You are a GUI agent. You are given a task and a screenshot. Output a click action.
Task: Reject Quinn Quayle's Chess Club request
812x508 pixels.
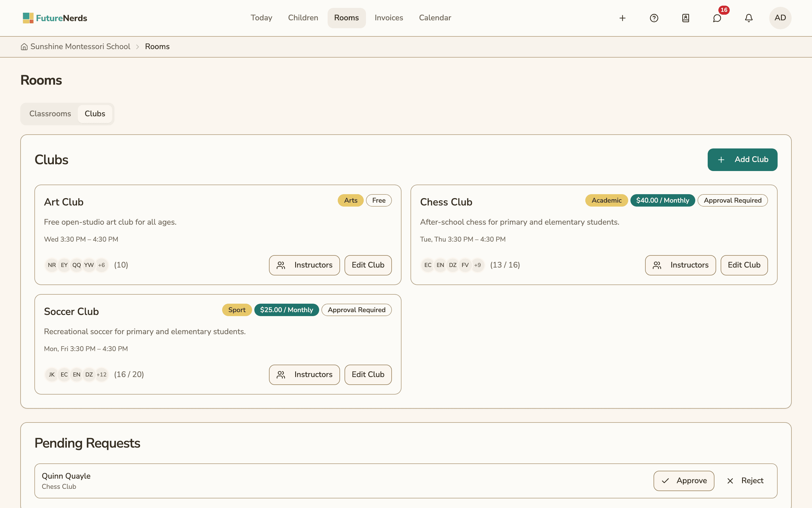(745, 481)
